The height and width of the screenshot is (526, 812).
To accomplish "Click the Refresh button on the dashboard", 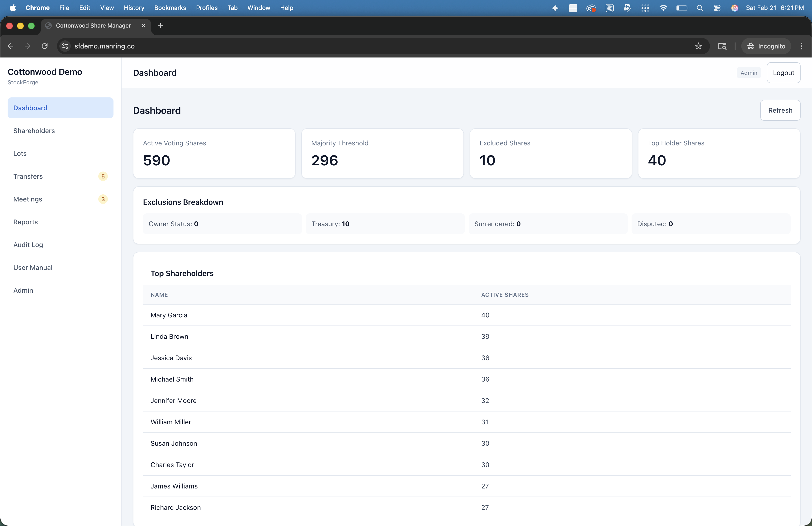I will click(x=780, y=110).
